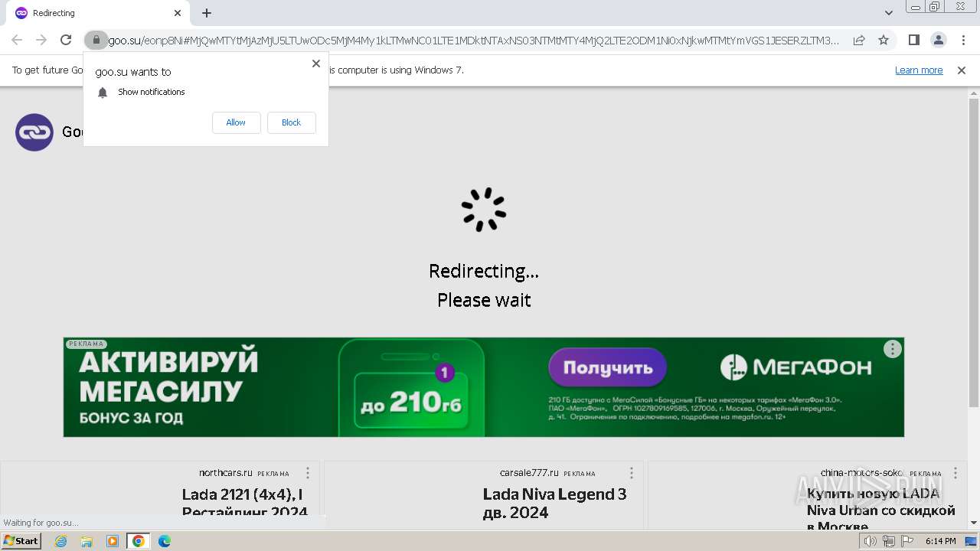Click the 6:14 PM clock
Image resolution: width=980 pixels, height=551 pixels.
coord(940,541)
